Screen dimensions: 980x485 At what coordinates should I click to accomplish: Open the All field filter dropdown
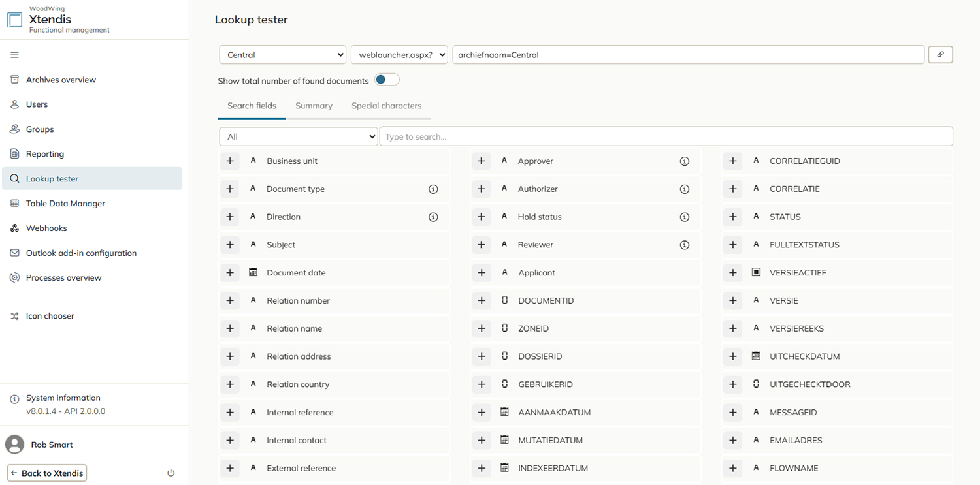[299, 136]
